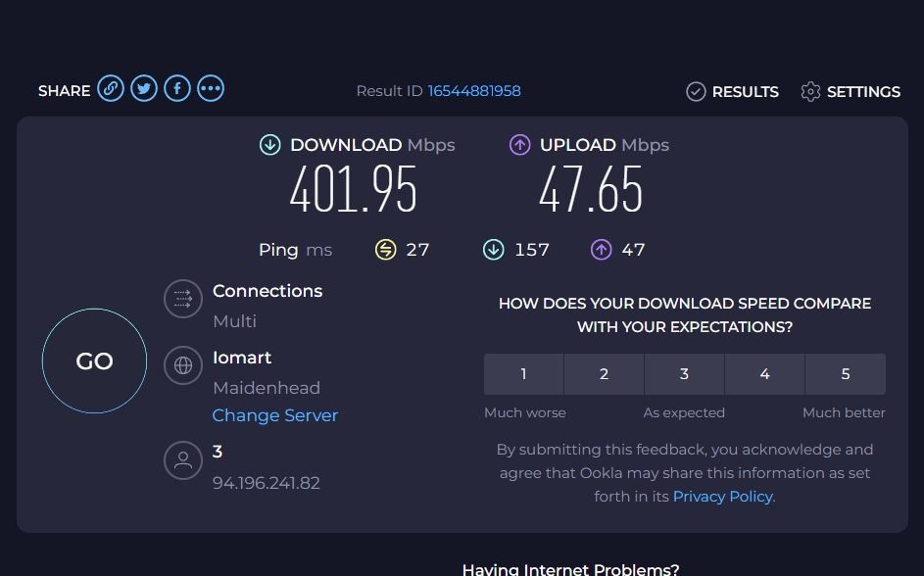Open Result ID 16544881958 link
The width and height of the screenshot is (924, 576).
[x=474, y=91]
